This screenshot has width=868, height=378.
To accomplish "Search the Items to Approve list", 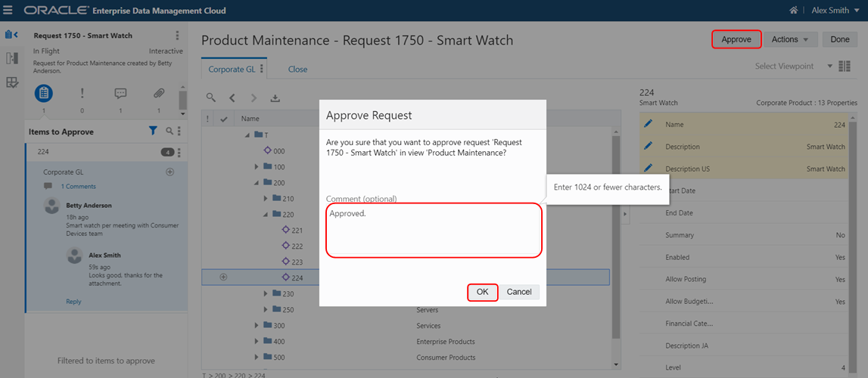I will [170, 131].
